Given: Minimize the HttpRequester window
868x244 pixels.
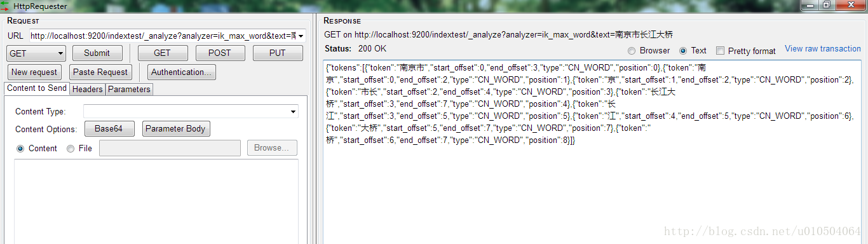Looking at the screenshot, I should [810, 4].
